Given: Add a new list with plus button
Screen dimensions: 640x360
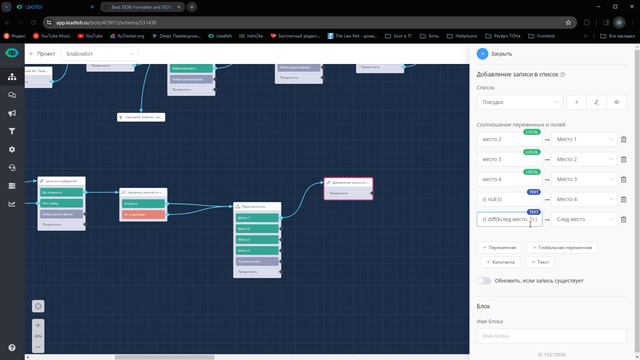Looking at the screenshot, I should tap(576, 102).
